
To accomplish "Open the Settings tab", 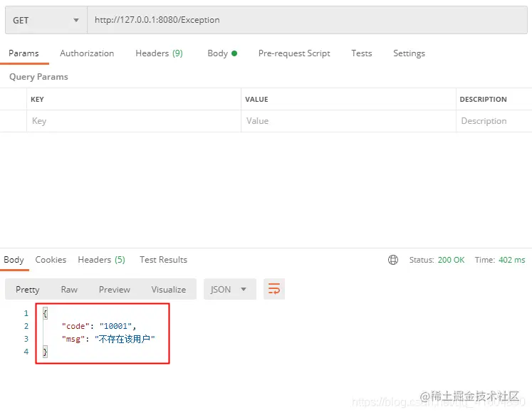I will pos(409,53).
